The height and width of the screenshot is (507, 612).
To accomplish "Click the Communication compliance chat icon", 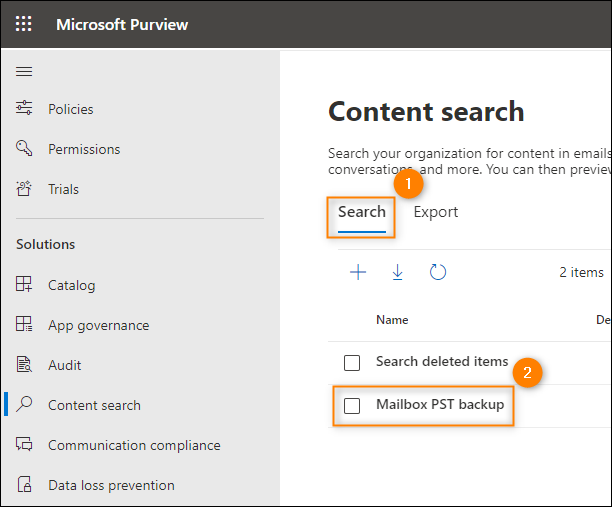I will [x=24, y=445].
